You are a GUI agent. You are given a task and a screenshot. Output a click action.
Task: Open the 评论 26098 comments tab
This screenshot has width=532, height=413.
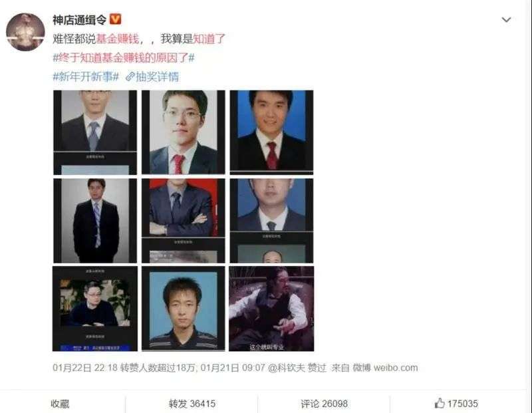click(324, 404)
